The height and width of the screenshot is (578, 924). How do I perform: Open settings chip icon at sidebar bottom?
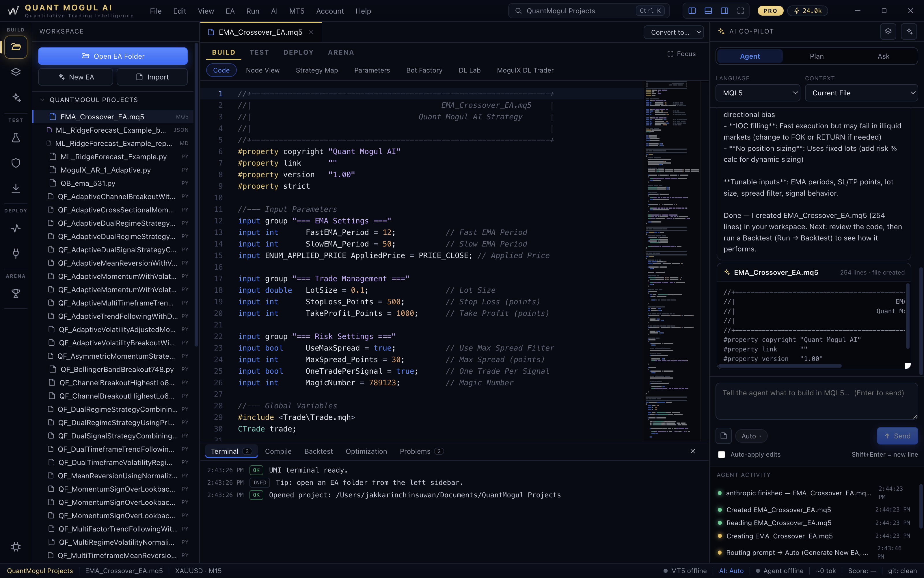coord(16,547)
